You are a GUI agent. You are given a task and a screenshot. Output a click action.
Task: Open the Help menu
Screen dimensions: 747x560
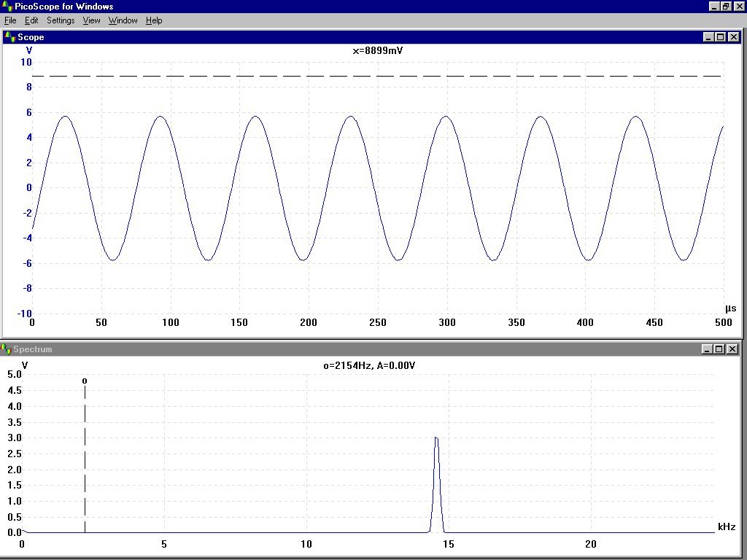point(154,20)
